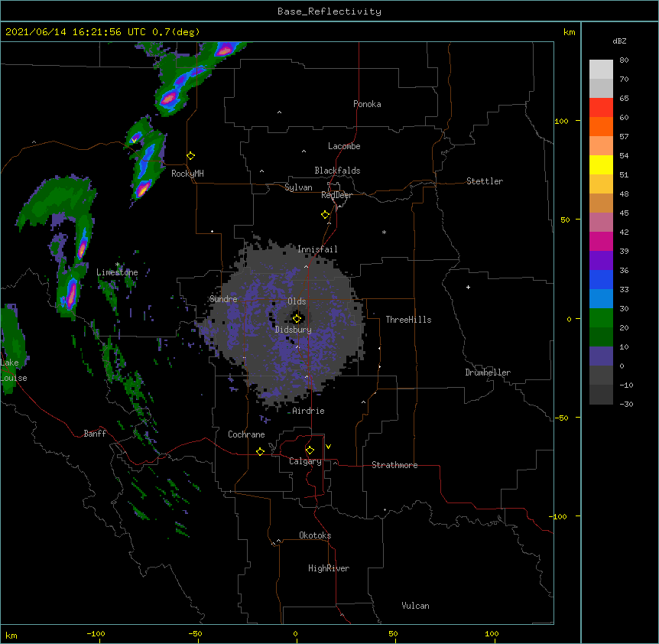Click the Calgary city label

tap(306, 461)
